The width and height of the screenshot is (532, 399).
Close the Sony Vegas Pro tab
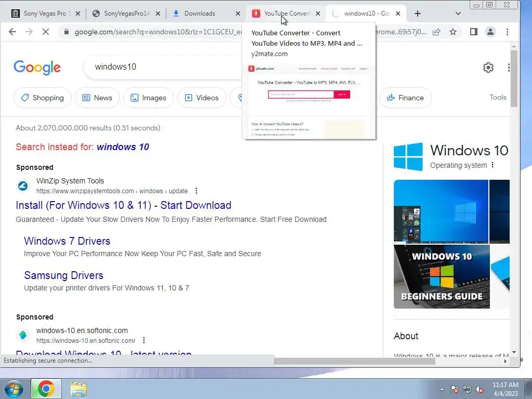tap(78, 14)
